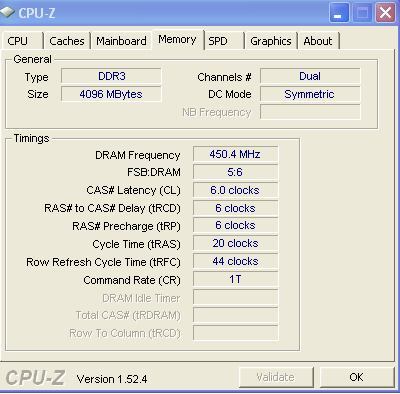Click the disabled maximize button
The height and width of the screenshot is (394, 400).
click(x=362, y=13)
